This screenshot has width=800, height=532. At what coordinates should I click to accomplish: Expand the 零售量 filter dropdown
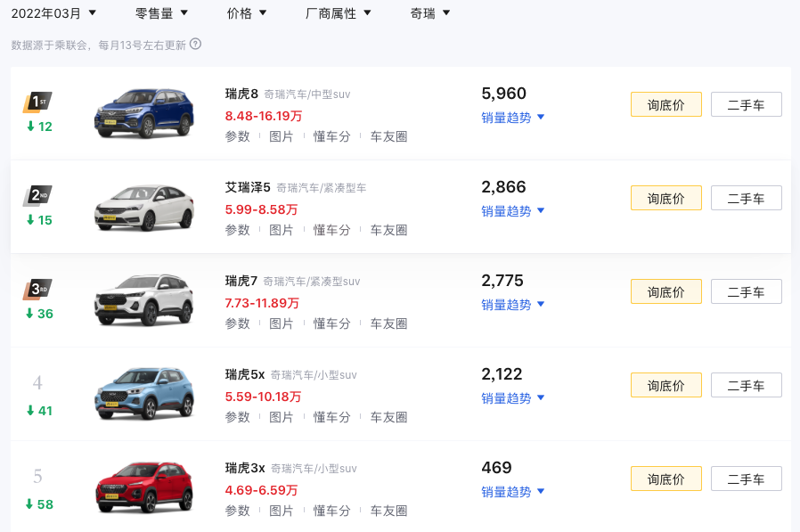(x=161, y=13)
